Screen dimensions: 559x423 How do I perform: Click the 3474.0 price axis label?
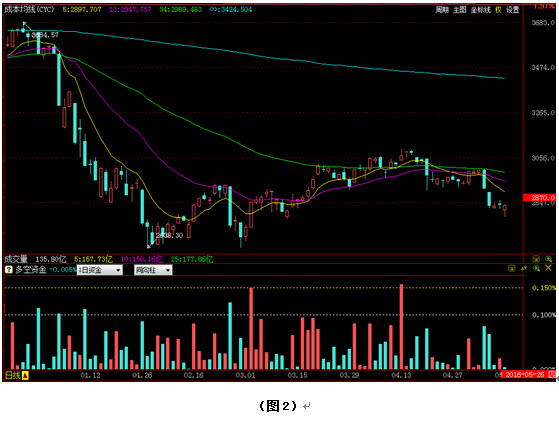pos(543,67)
